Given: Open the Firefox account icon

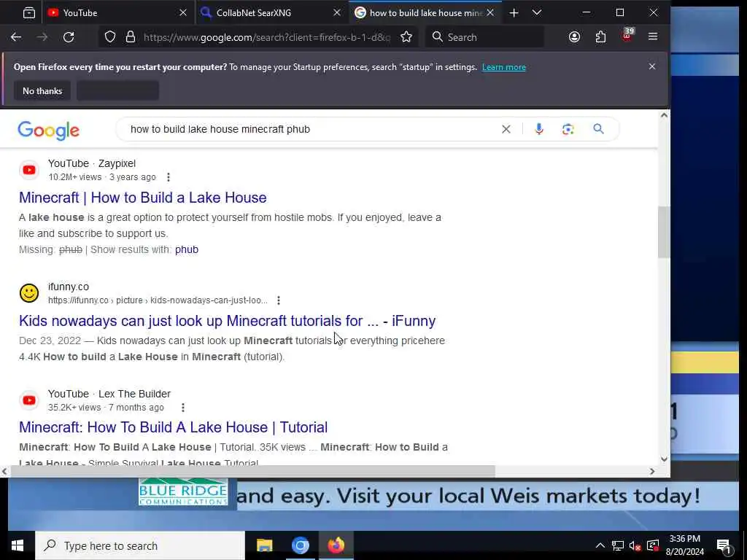Looking at the screenshot, I should pyautogui.click(x=575, y=37).
